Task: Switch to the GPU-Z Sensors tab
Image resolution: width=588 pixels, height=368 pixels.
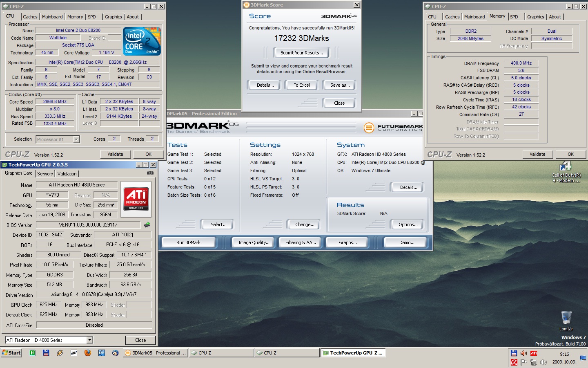Action: [45, 174]
